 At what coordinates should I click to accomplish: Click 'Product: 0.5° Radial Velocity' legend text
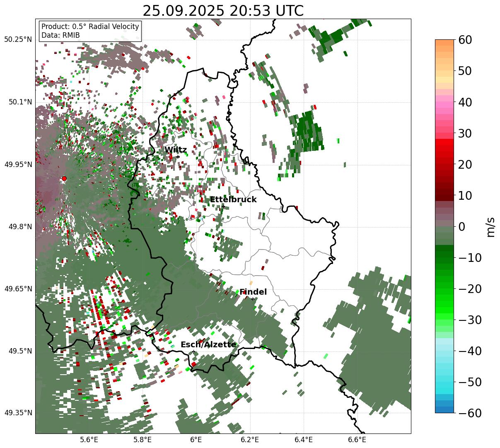pyautogui.click(x=90, y=27)
